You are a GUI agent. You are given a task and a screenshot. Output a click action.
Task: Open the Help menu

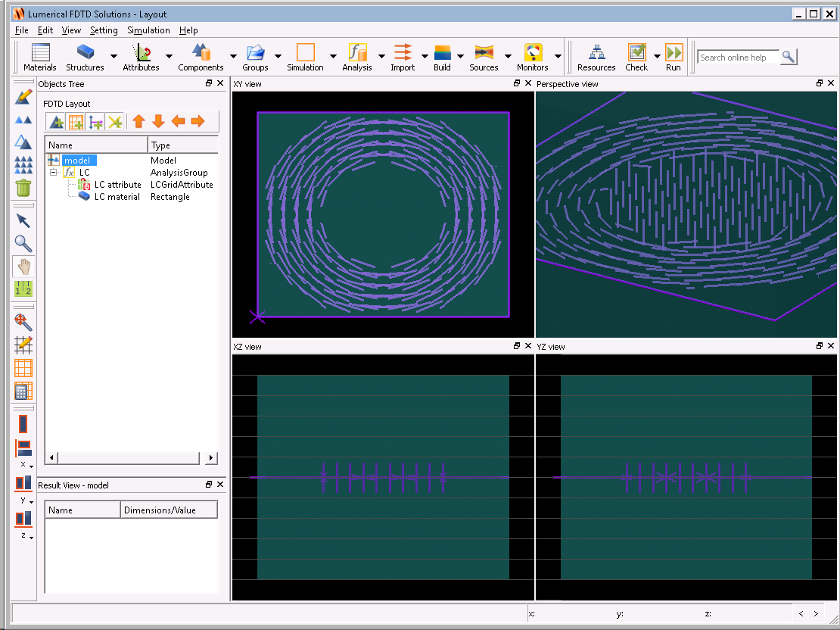[x=188, y=30]
